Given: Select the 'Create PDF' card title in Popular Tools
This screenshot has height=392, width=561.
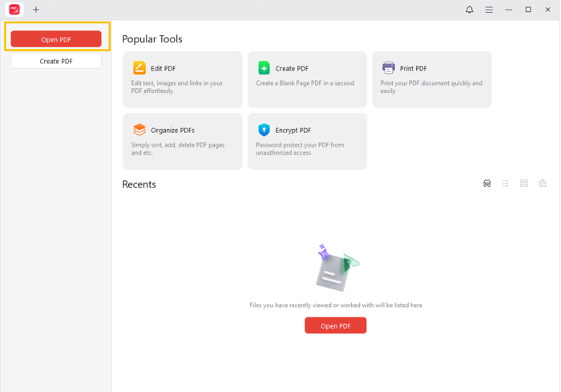Looking at the screenshot, I should point(292,68).
